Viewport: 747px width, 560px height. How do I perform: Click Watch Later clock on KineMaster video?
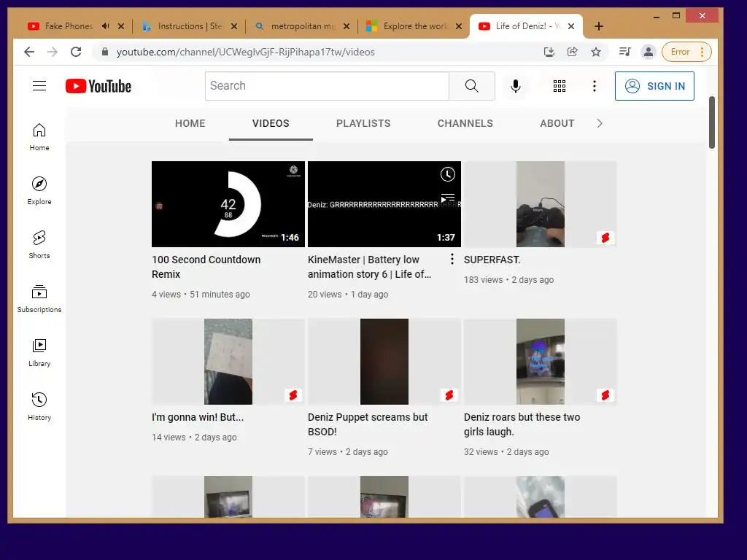(447, 174)
